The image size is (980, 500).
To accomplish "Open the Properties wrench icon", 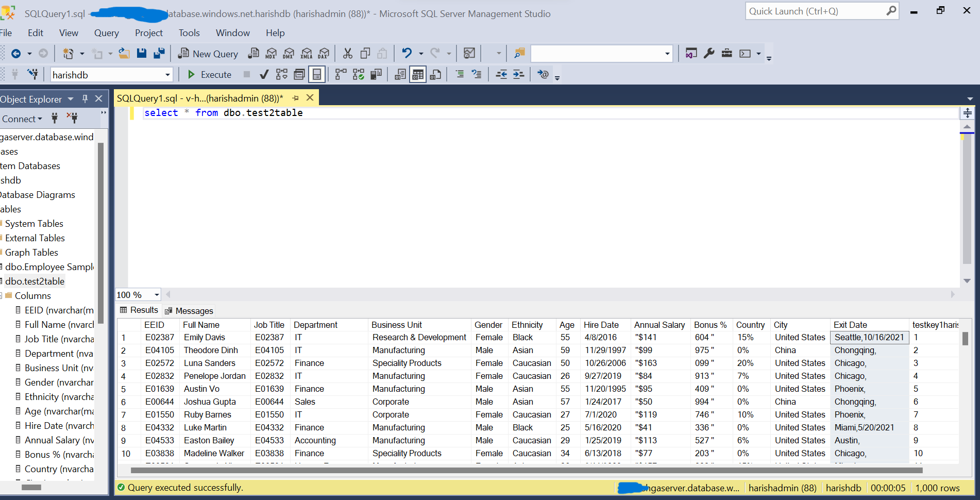I will point(709,53).
